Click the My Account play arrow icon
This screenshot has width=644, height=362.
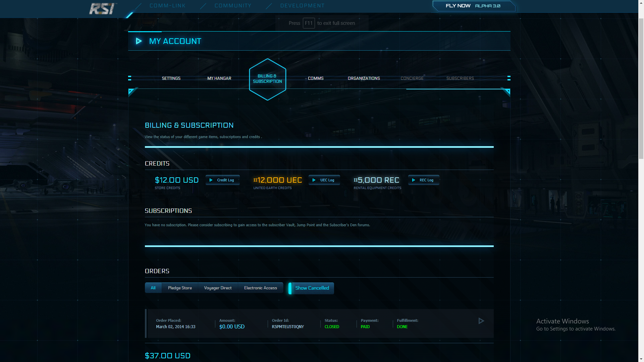139,41
